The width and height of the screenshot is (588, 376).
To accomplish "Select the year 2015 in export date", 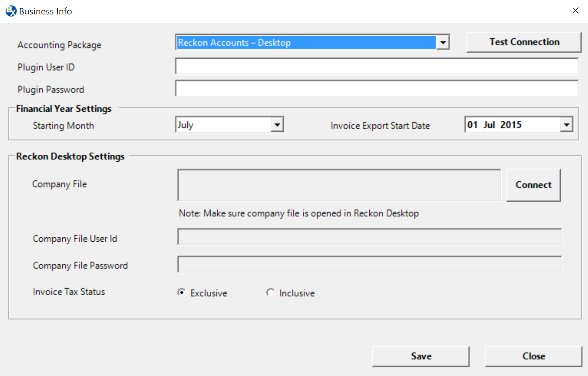I will point(511,125).
